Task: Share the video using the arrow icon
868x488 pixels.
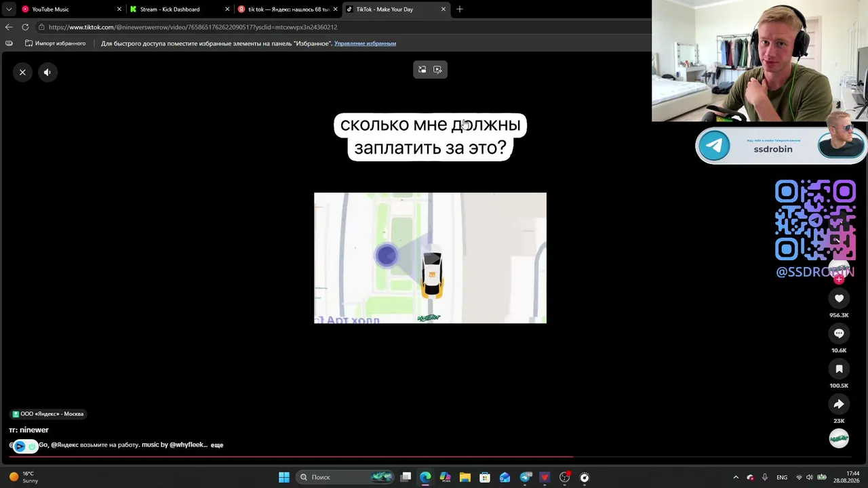Action: click(839, 404)
